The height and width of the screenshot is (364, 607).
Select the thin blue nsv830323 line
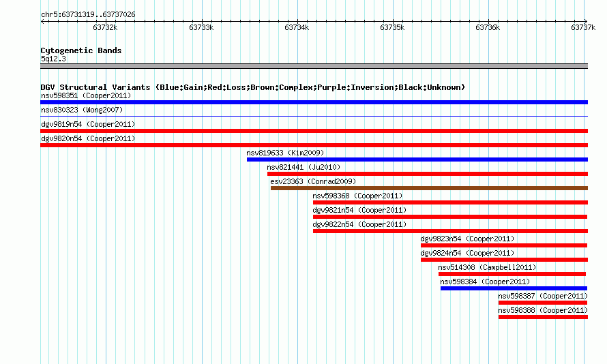pyautogui.click(x=314, y=116)
